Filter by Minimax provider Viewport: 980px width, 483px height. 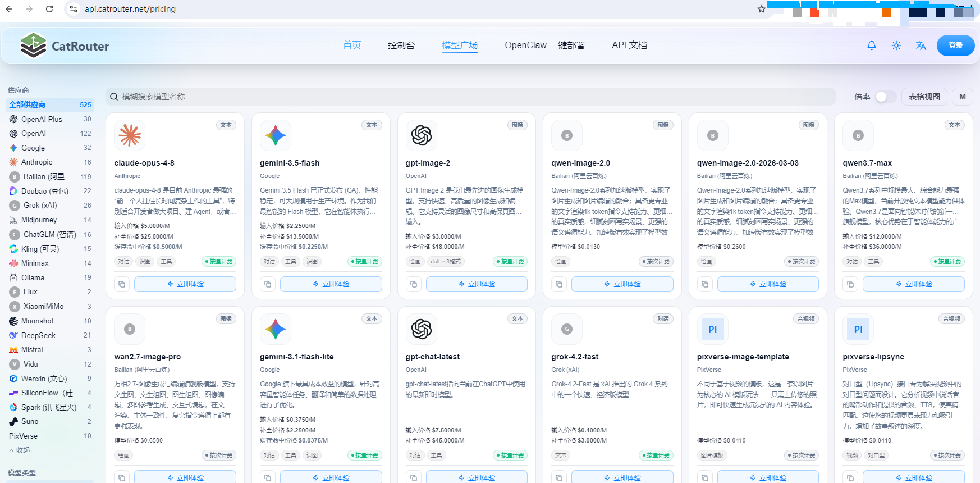pos(50,263)
